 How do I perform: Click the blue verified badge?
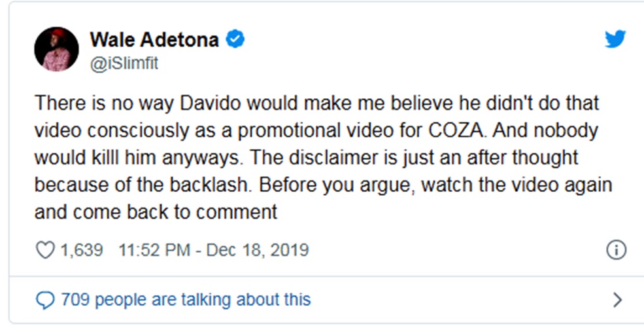(x=235, y=40)
